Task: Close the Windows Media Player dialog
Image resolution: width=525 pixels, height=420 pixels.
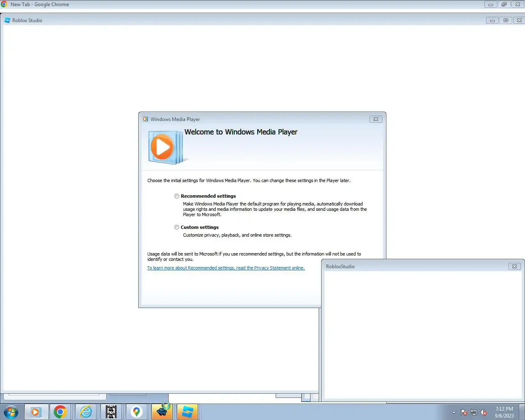Action: [x=376, y=119]
